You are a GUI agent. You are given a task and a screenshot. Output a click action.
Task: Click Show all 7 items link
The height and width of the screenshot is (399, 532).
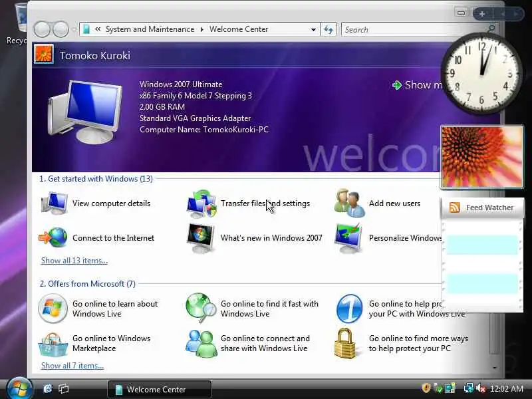pos(72,366)
